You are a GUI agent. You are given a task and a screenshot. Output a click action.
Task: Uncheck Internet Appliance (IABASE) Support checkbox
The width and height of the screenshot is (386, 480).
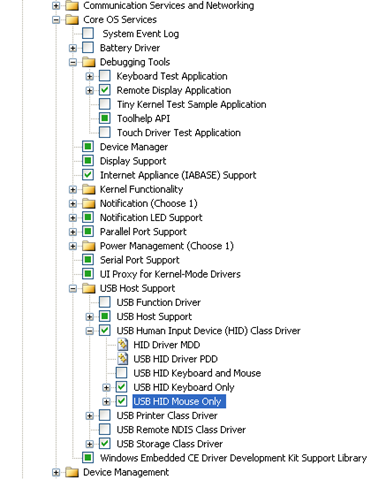88,175
